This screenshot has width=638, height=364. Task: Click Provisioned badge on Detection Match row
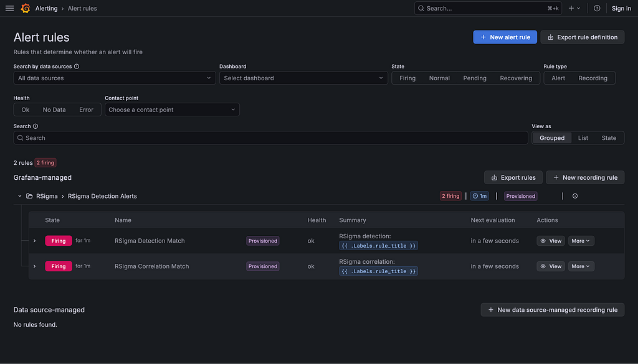[x=263, y=241]
